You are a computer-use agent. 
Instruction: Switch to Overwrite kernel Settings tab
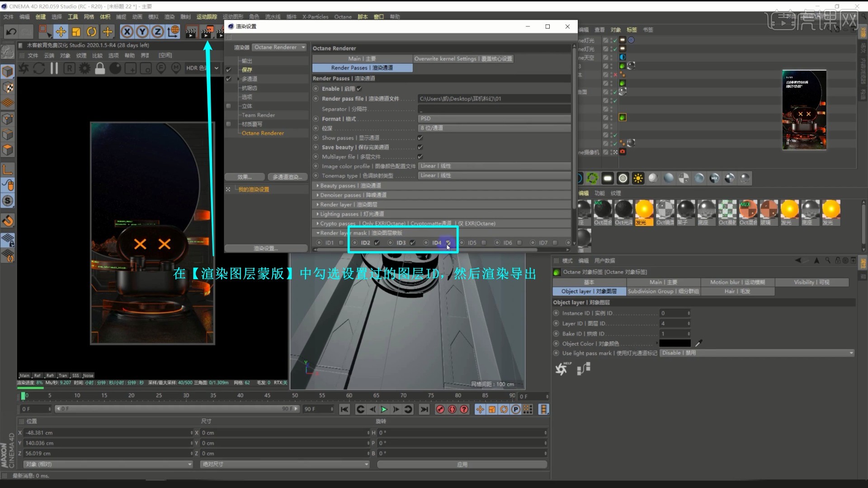click(x=463, y=59)
